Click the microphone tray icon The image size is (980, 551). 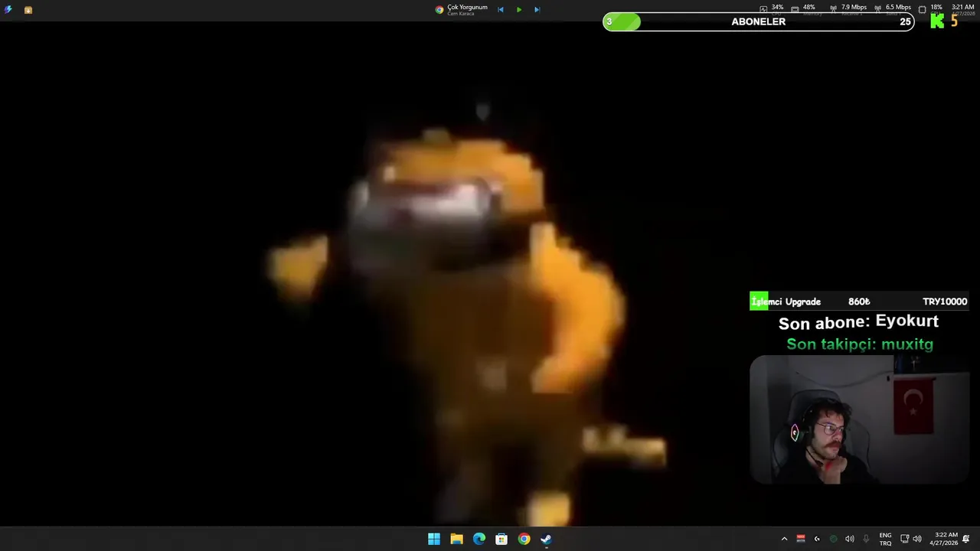click(x=866, y=539)
